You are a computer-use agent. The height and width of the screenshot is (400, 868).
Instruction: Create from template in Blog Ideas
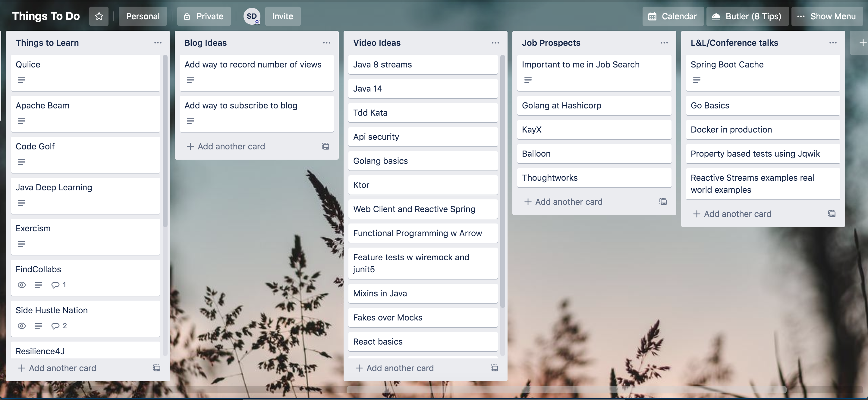tap(325, 146)
